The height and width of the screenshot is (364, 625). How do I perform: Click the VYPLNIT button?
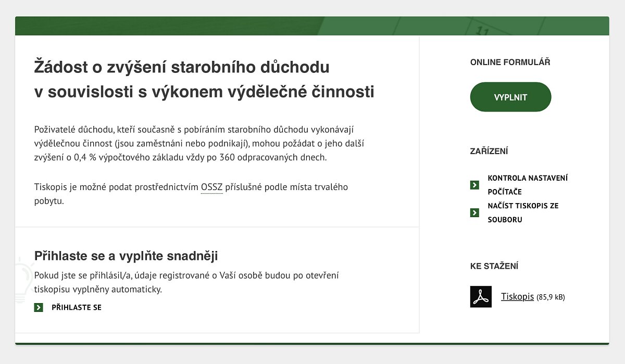pos(510,96)
